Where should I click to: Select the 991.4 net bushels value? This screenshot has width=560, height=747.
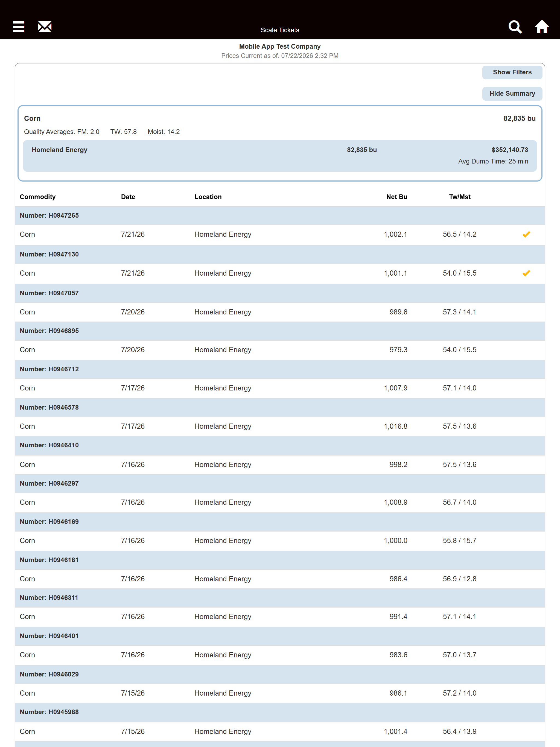pos(398,617)
